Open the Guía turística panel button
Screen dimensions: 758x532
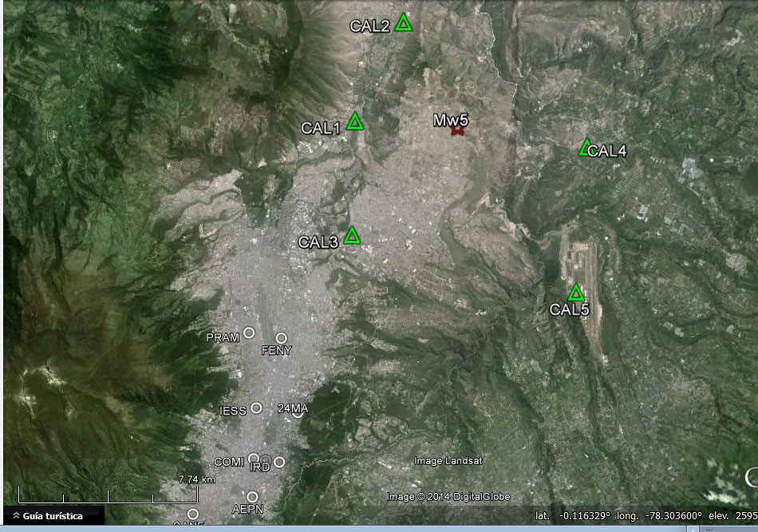pyautogui.click(x=53, y=515)
